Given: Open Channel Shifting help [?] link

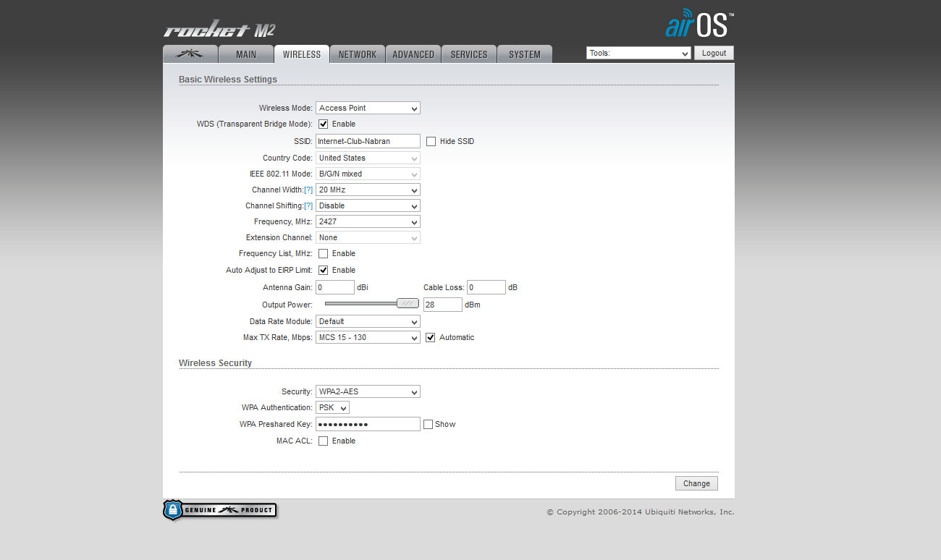Looking at the screenshot, I should pos(308,206).
